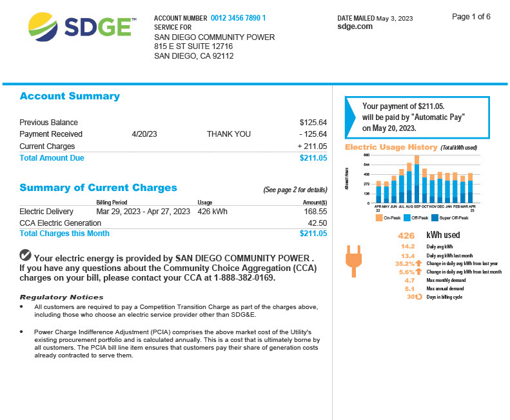Screen dimensions: 510x420
Task: Click the SEP bar in usage chart
Action: point(417,181)
